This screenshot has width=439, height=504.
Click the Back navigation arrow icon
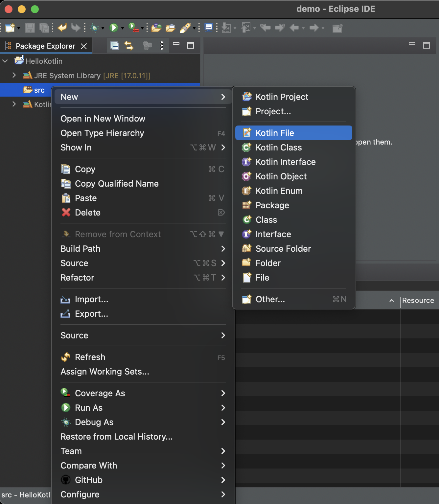point(294,28)
